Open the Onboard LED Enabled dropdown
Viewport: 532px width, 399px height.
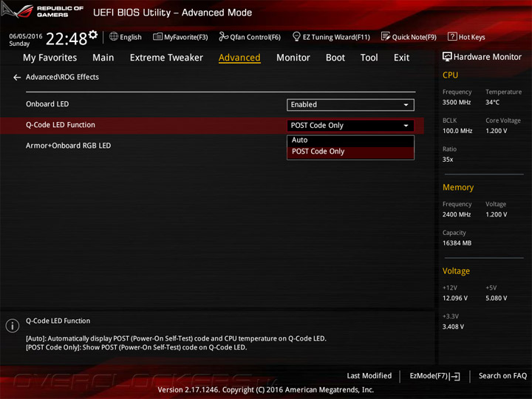[350, 105]
